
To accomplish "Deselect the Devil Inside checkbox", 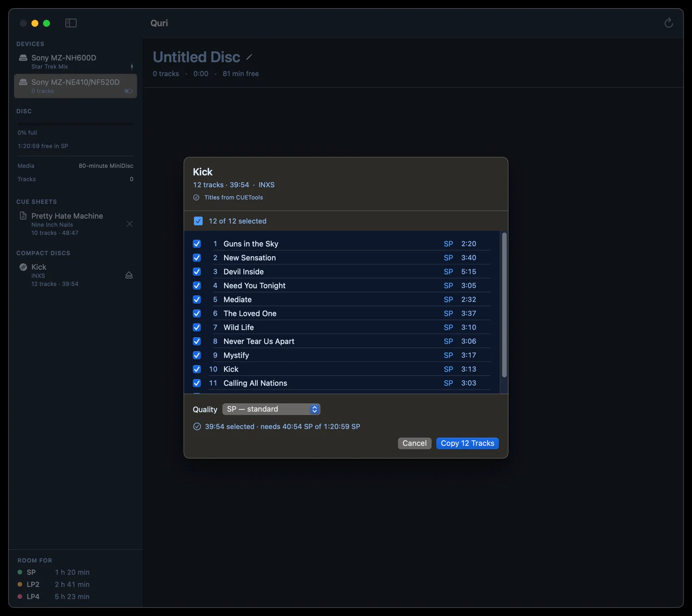I will [x=197, y=272].
